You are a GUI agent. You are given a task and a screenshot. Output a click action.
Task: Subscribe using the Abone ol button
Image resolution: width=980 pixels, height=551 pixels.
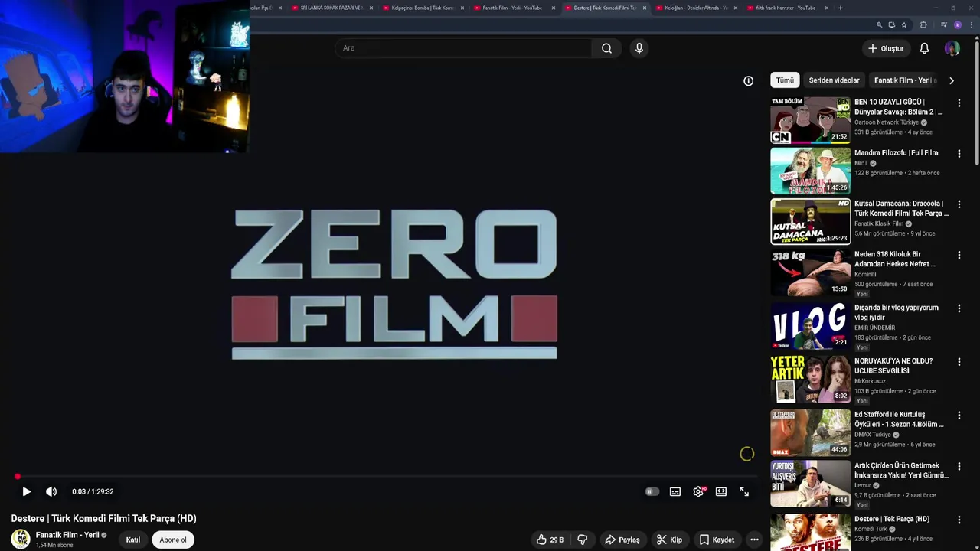(x=173, y=540)
